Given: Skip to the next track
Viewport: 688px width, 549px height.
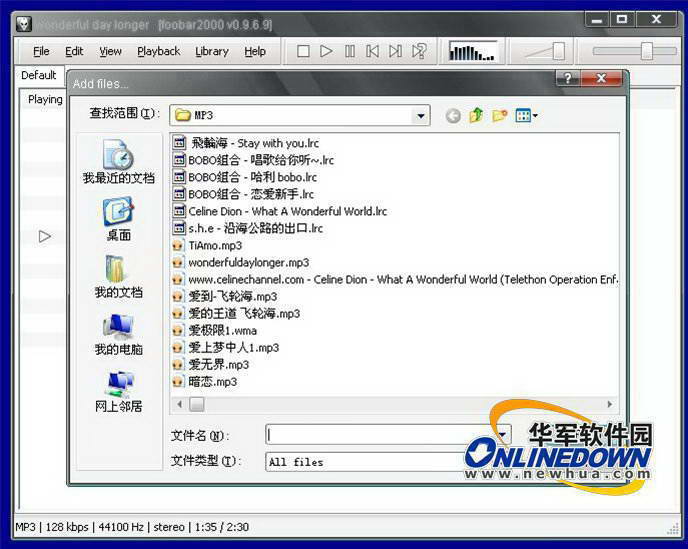Looking at the screenshot, I should [395, 51].
